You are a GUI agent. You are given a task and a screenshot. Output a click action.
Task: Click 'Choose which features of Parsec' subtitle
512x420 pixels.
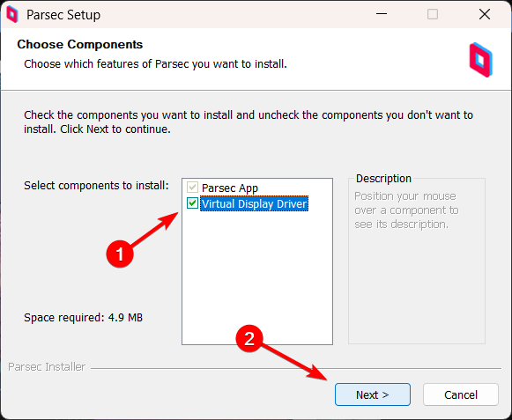coord(155,64)
